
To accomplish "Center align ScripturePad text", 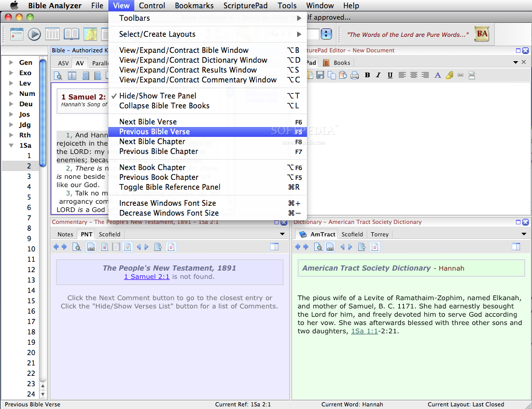I will (x=414, y=75).
